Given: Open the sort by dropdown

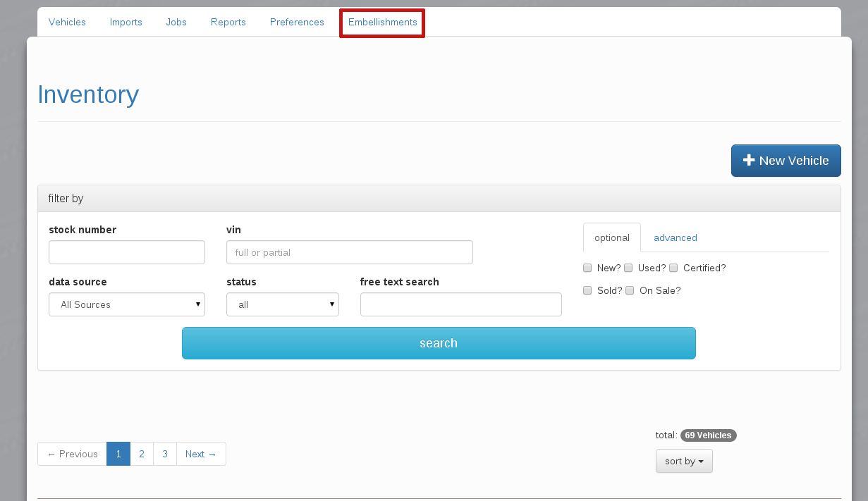Looking at the screenshot, I should pyautogui.click(x=684, y=461).
